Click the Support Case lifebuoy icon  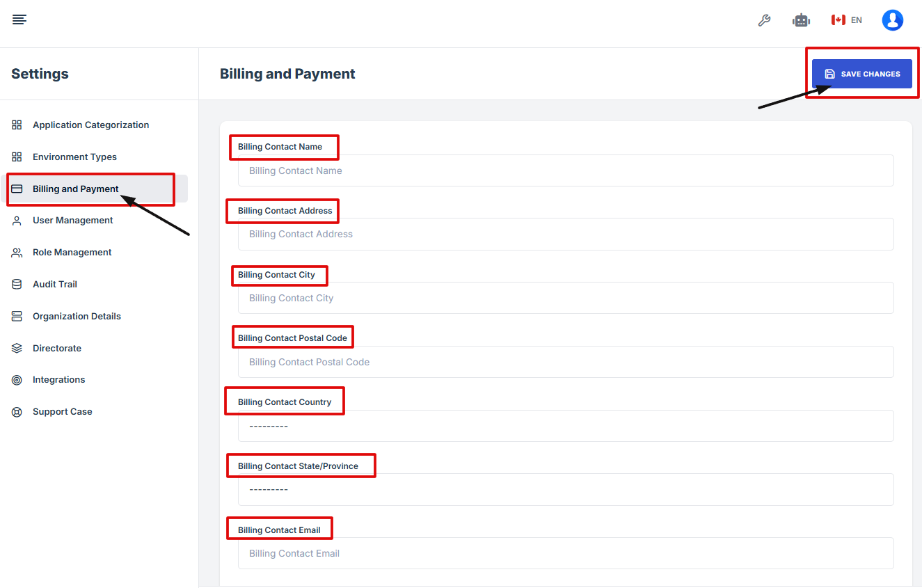[17, 412]
